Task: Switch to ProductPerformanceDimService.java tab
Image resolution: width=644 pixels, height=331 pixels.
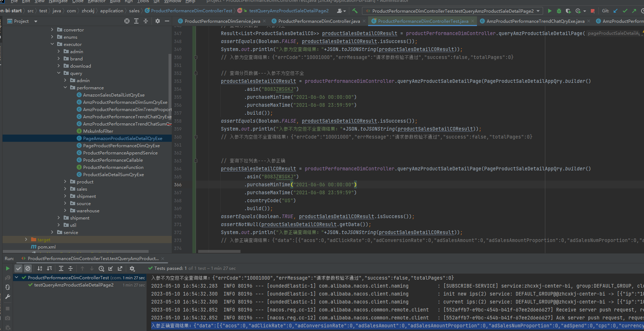Action: pos(222,21)
